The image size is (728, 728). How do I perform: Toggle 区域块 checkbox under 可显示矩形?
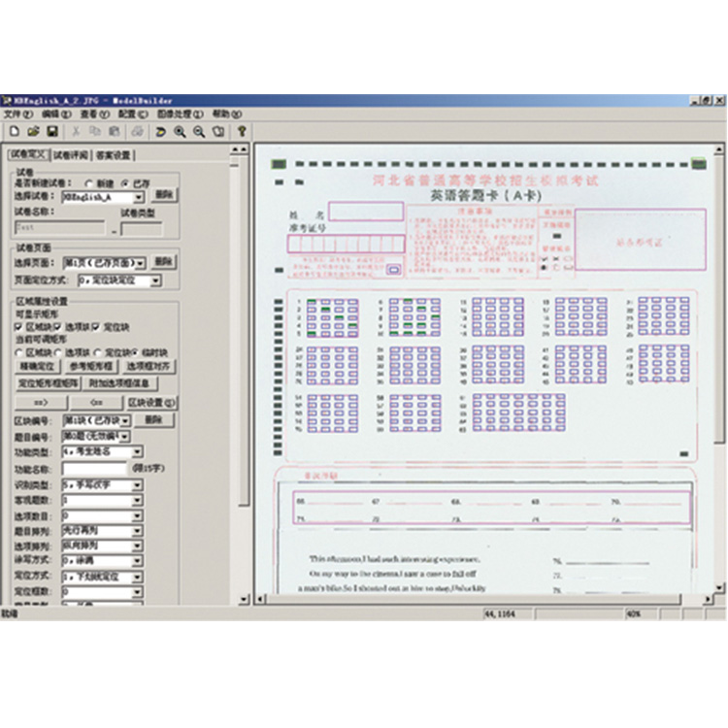pyautogui.click(x=18, y=327)
